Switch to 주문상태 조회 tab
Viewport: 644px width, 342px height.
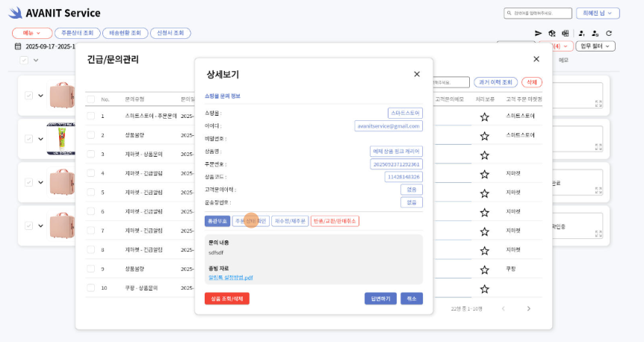[78, 34]
